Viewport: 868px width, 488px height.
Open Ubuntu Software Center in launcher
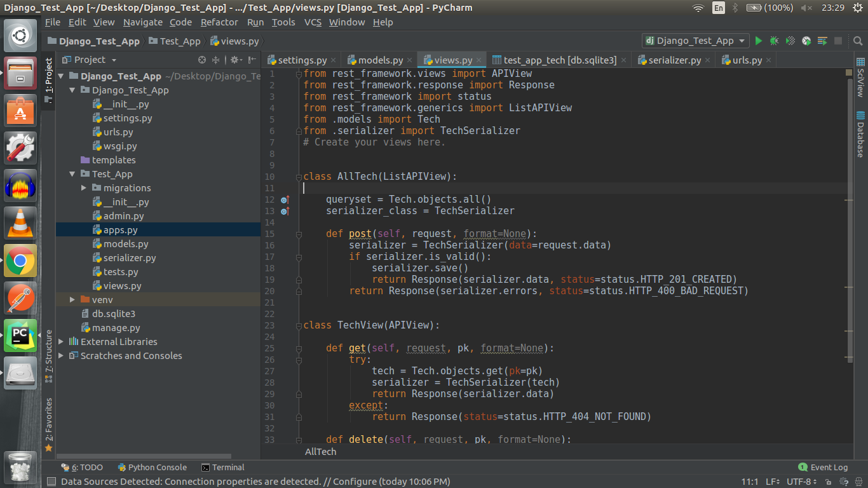21,111
